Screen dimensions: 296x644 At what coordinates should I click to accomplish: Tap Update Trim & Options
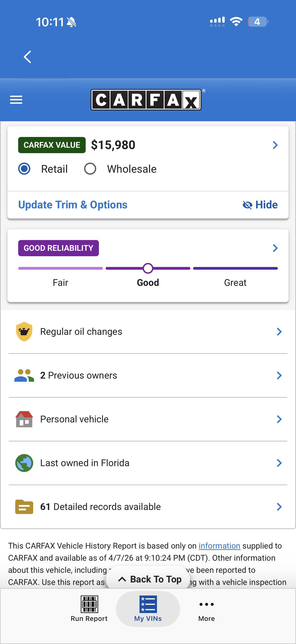point(73,205)
